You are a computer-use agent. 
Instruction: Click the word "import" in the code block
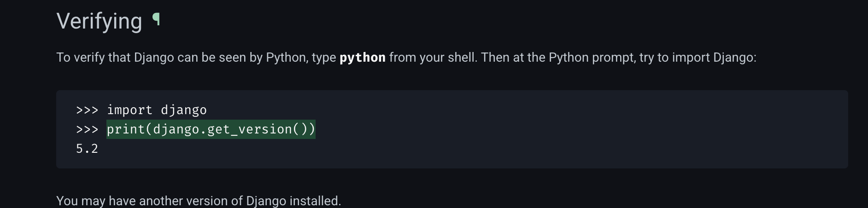click(129, 110)
